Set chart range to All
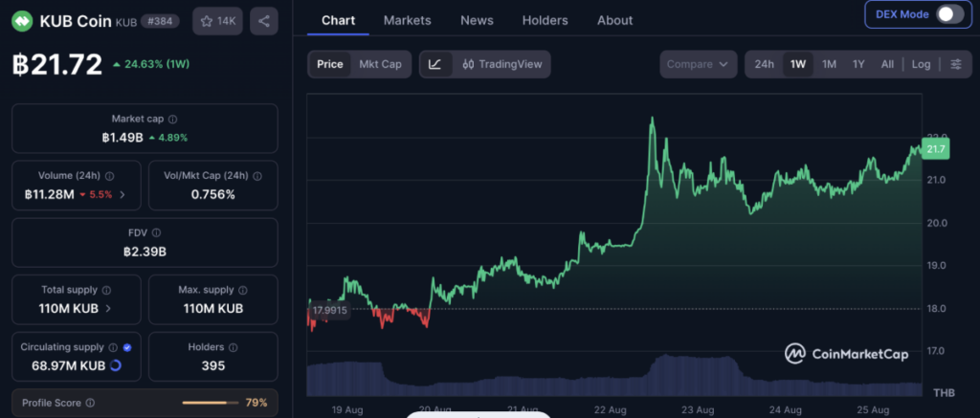Viewport: 980px width, 418px height. tap(887, 64)
